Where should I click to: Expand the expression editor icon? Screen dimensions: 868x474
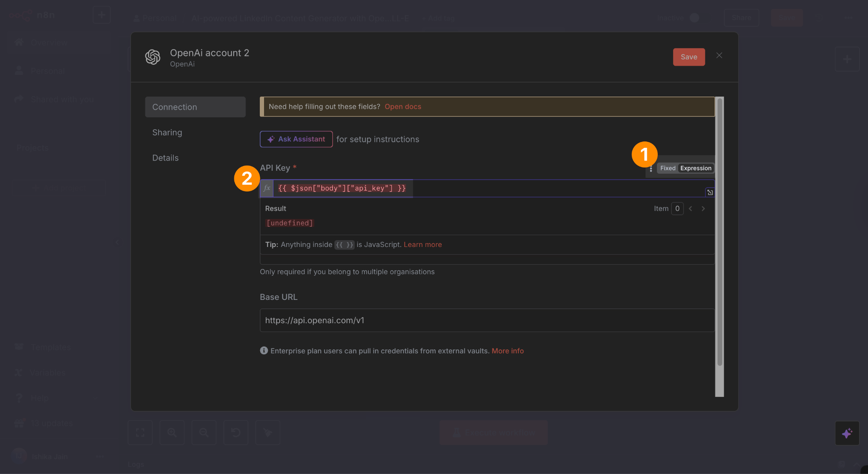(710, 192)
